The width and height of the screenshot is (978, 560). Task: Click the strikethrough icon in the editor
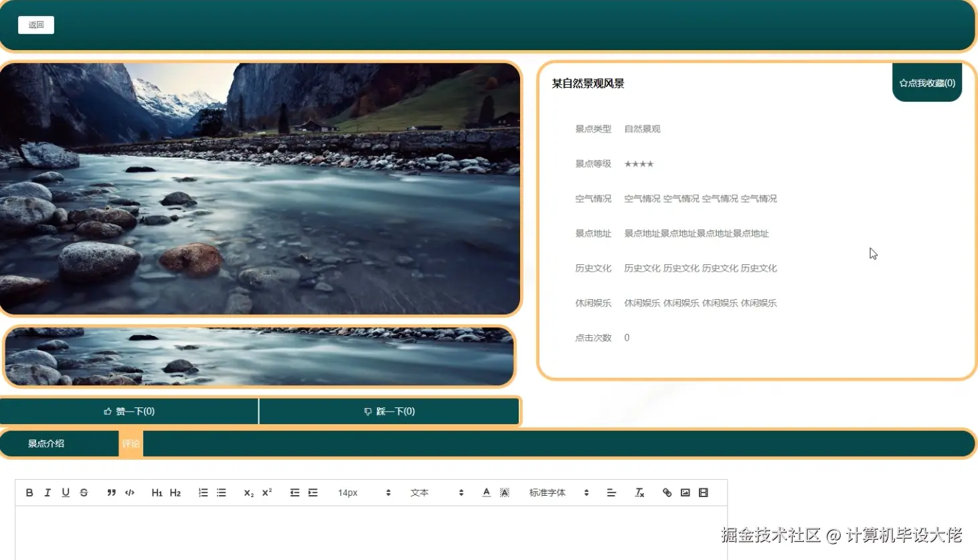(84, 492)
